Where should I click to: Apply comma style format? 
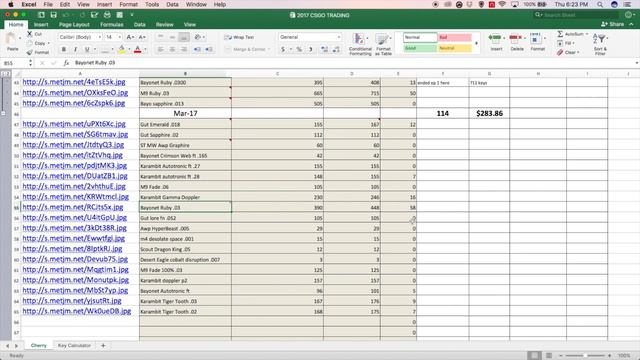311,49
